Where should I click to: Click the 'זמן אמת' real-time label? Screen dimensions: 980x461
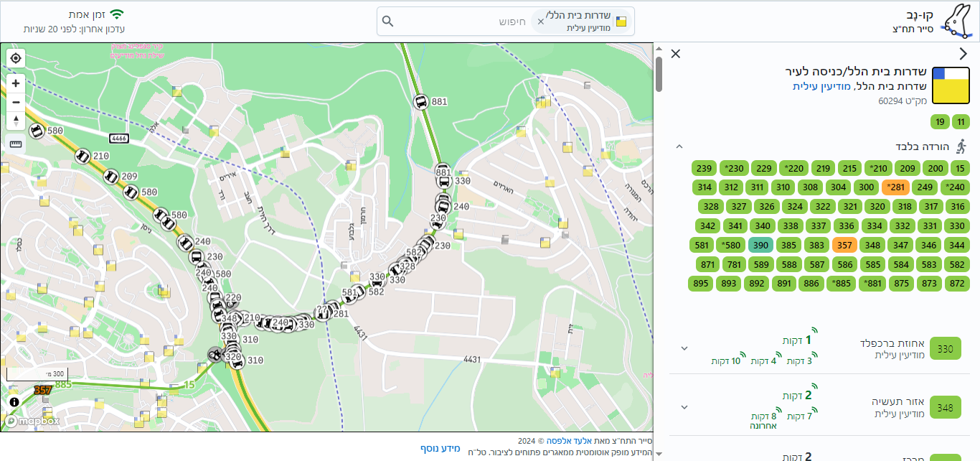coord(85,14)
